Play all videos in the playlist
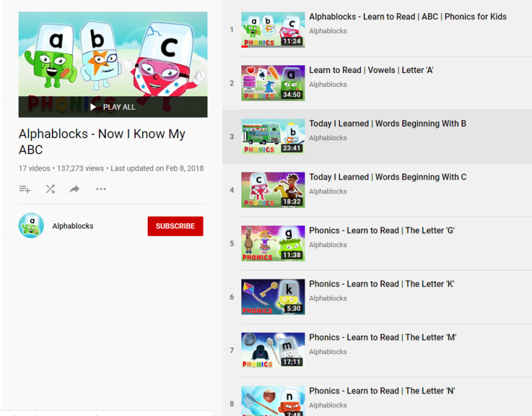The image size is (532, 416). [x=113, y=107]
